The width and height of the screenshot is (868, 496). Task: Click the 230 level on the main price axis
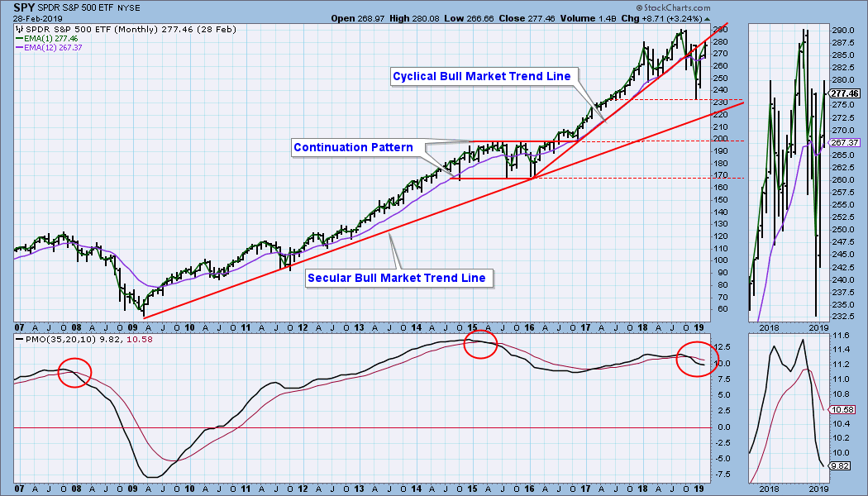[722, 103]
